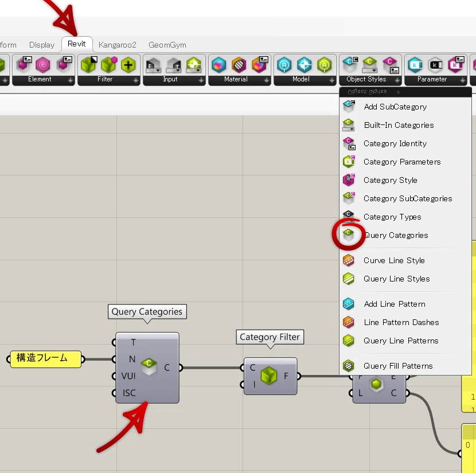Expand the Element panel dropdown
Screen dimensions: 476x473
point(71,80)
